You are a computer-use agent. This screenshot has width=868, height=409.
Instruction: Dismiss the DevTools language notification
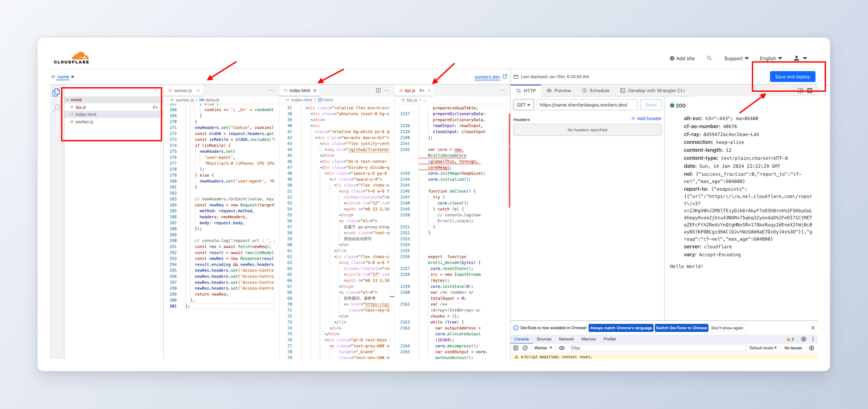click(x=813, y=328)
